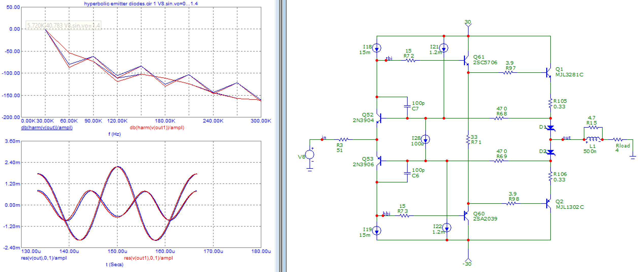Click the 'bbi' node label
This screenshot has width=644, height=272.
click(387, 213)
